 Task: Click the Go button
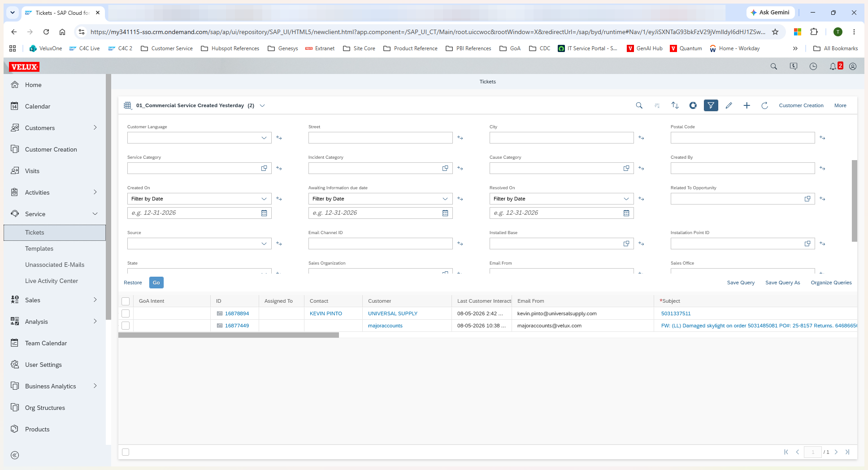tap(156, 283)
